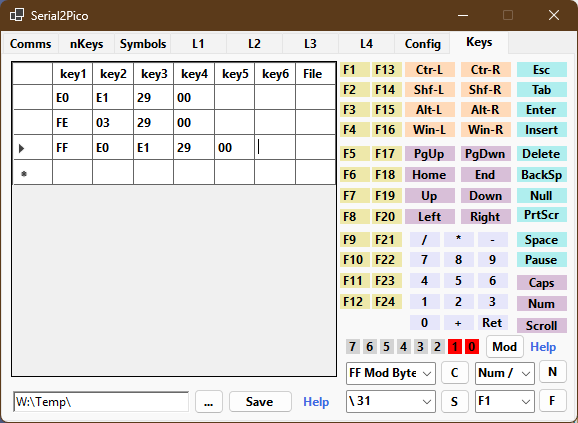Switch to the Config tab
Screen dimensions: 578x423
coord(422,44)
